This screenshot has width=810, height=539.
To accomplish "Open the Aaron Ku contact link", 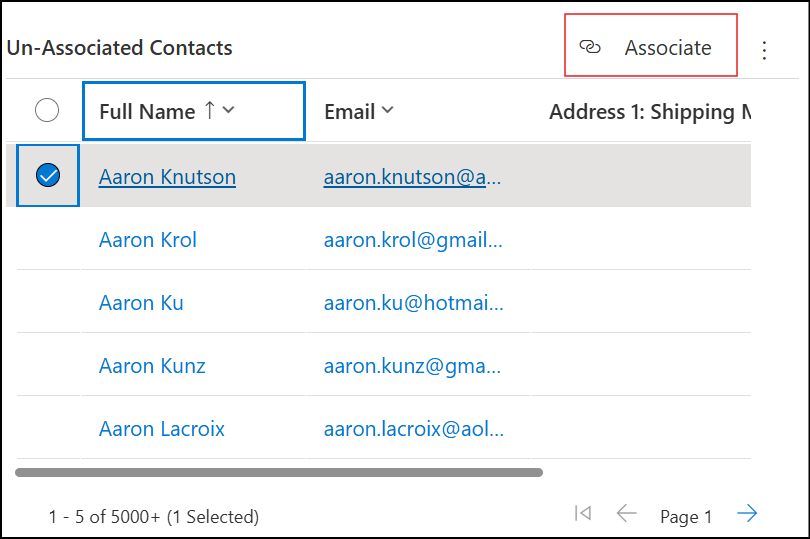I will pyautogui.click(x=141, y=303).
